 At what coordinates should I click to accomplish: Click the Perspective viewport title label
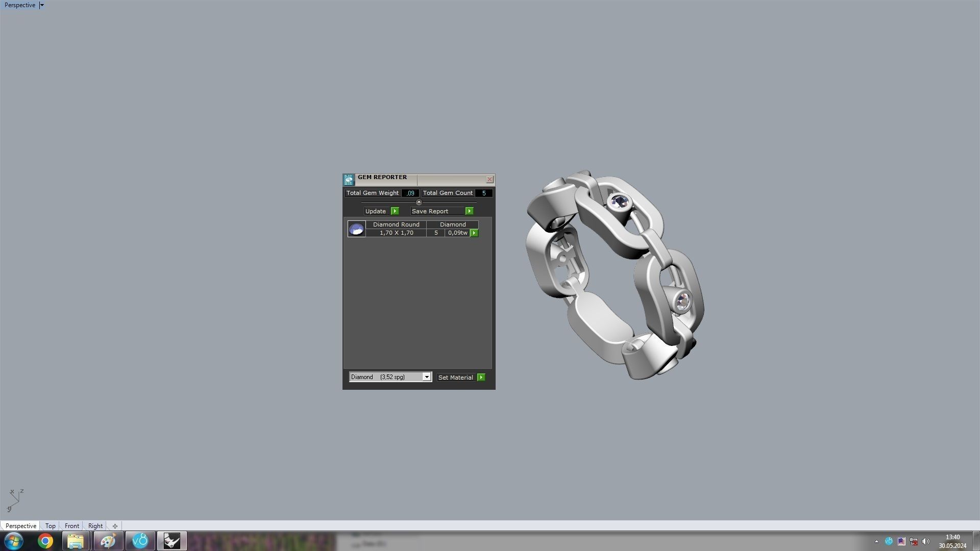(x=20, y=5)
